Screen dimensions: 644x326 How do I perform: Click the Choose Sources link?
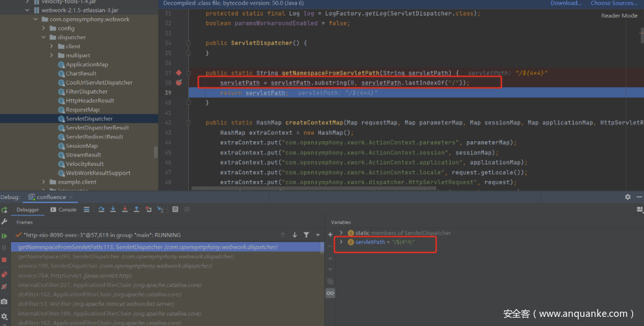tap(613, 3)
